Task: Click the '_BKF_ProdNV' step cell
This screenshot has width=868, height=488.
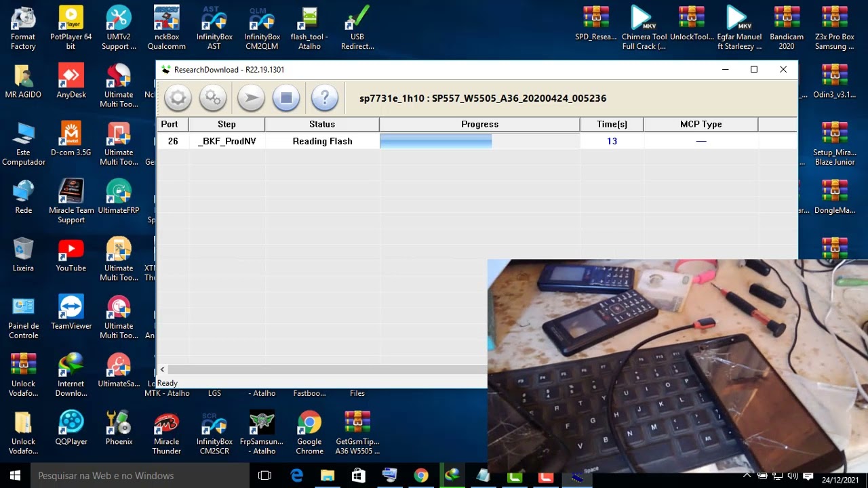Action: [226, 141]
